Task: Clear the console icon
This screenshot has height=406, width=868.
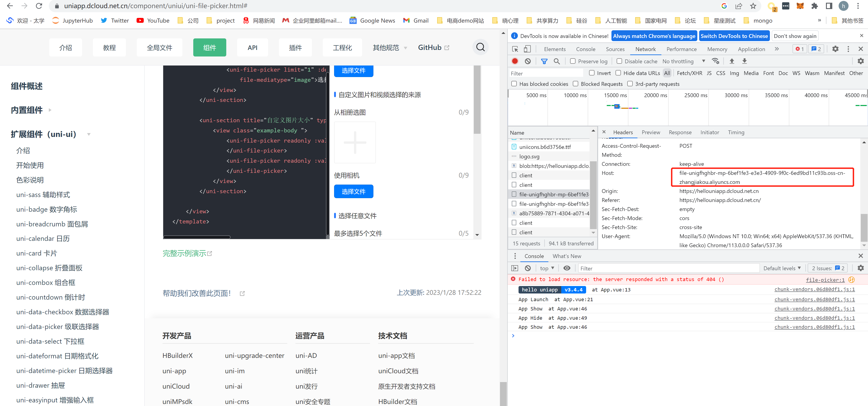Action: click(x=528, y=268)
